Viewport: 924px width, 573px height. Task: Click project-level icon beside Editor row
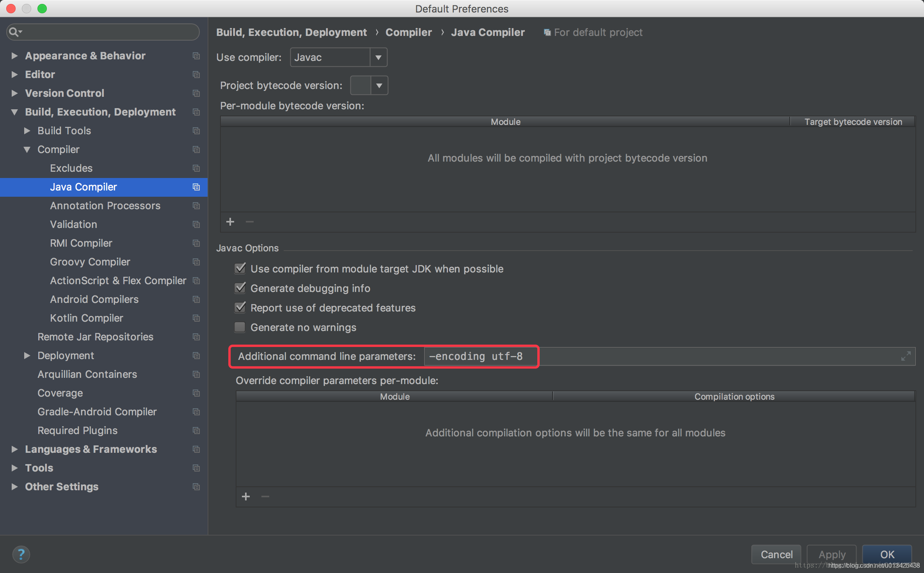tap(196, 75)
